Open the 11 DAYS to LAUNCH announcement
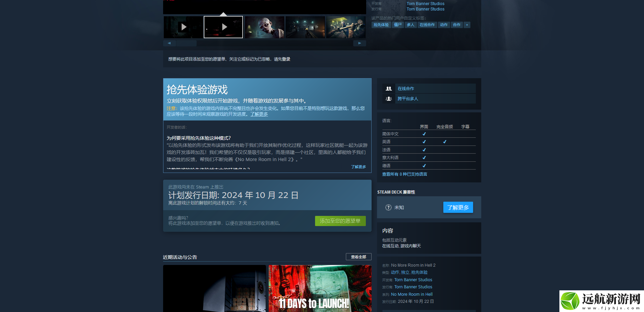This screenshot has height=312, width=644. click(x=320, y=288)
